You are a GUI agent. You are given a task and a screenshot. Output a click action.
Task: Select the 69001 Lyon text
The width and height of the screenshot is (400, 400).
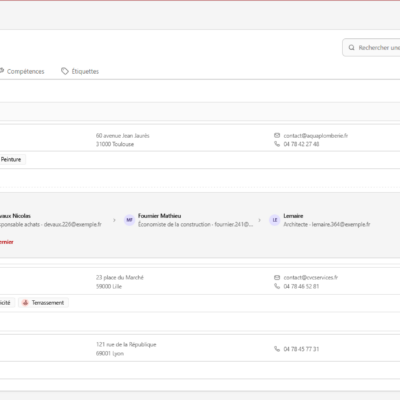pos(110,353)
